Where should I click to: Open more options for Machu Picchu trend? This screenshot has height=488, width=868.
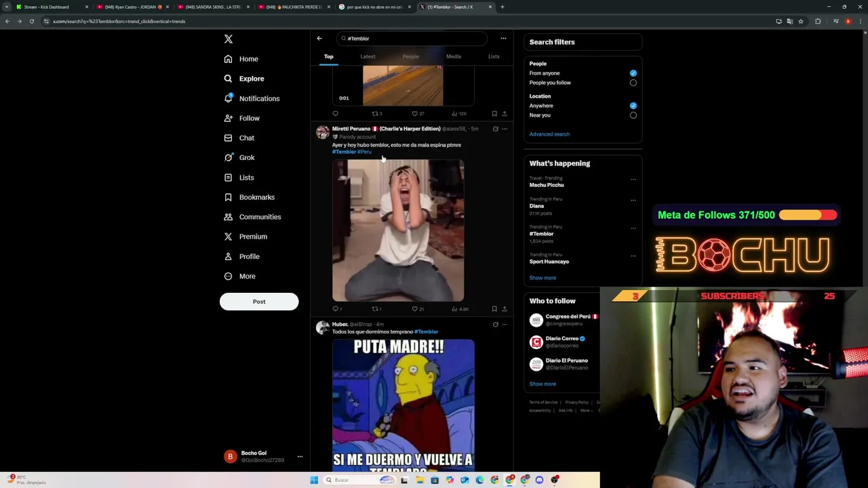(x=633, y=180)
